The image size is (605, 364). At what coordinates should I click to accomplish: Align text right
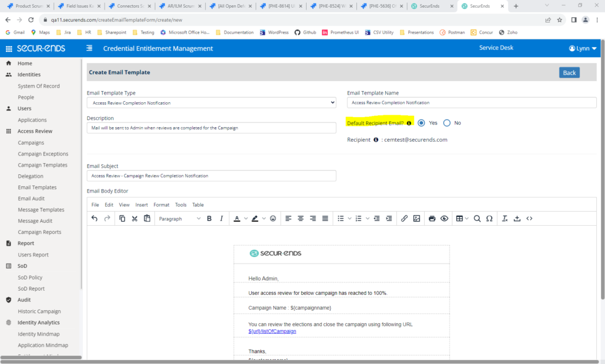(x=313, y=219)
